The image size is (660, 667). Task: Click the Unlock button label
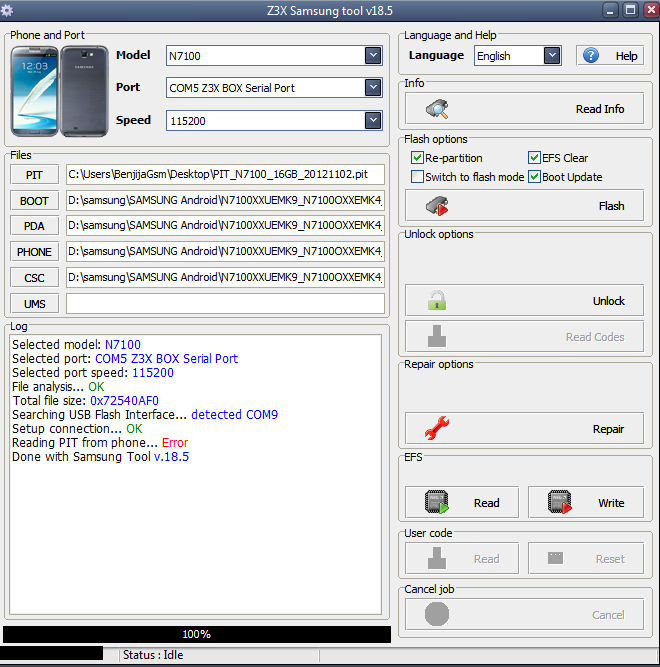(x=609, y=301)
